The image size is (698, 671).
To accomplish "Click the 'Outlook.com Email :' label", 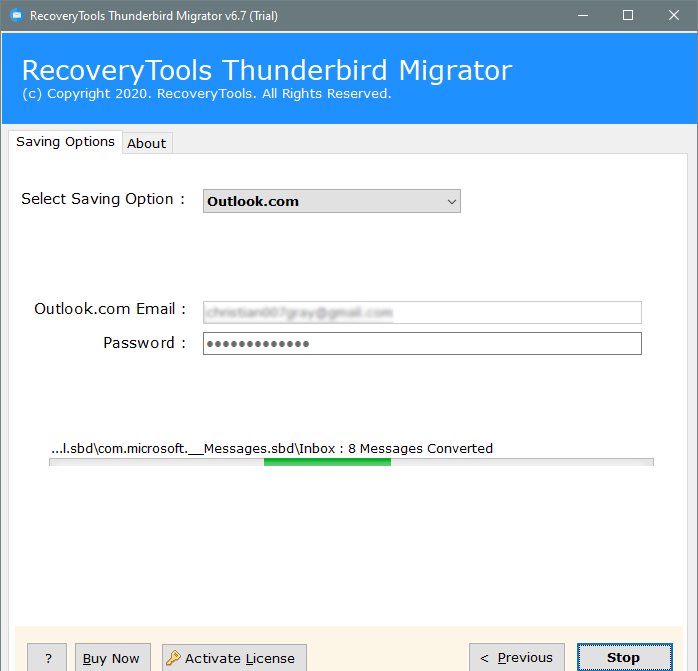I will 110,309.
